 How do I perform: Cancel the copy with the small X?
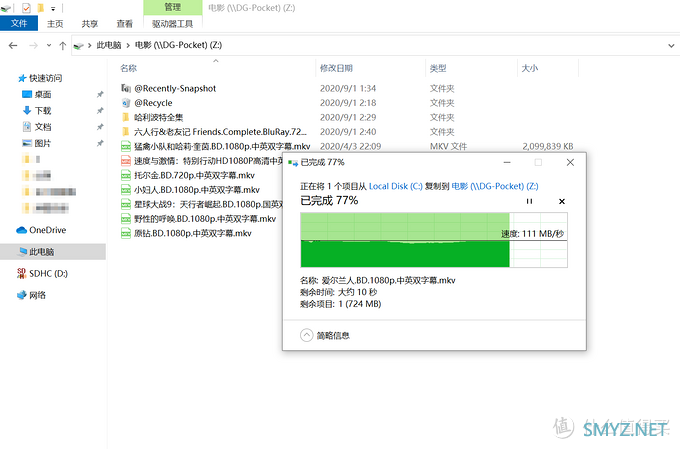(562, 201)
